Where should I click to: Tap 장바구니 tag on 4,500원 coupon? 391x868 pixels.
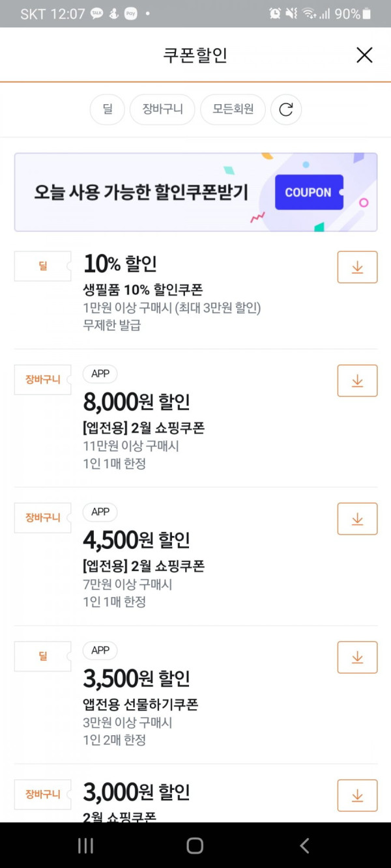point(42,518)
